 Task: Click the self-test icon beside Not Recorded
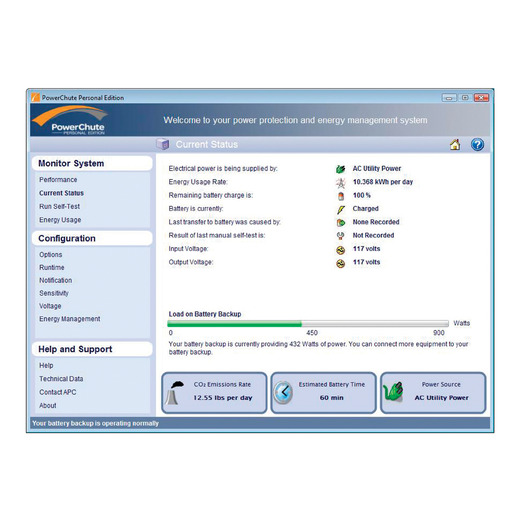(x=340, y=236)
